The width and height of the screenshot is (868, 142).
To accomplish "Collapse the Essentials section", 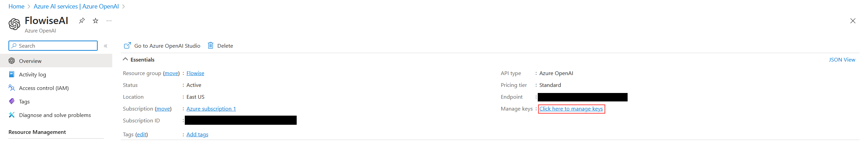I will point(125,60).
